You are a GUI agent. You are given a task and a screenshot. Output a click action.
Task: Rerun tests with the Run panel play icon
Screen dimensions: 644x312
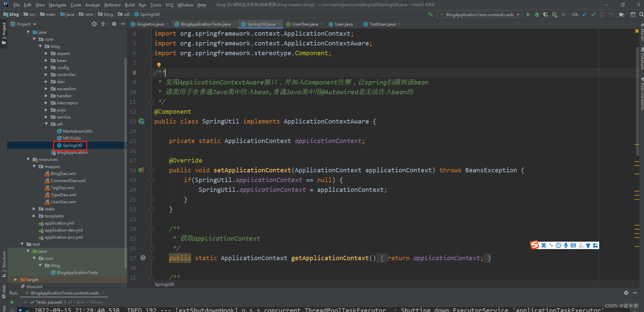pos(12,302)
